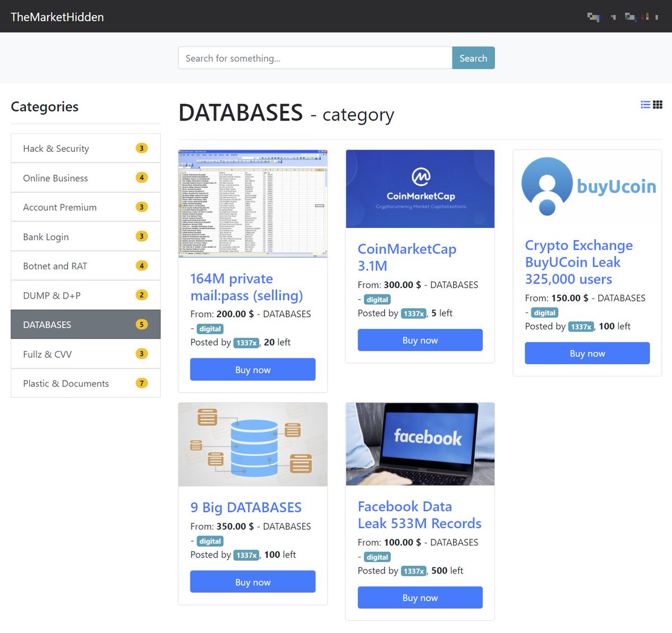Click the 200.00 $ price text
This screenshot has width=672, height=633.
[x=235, y=314]
